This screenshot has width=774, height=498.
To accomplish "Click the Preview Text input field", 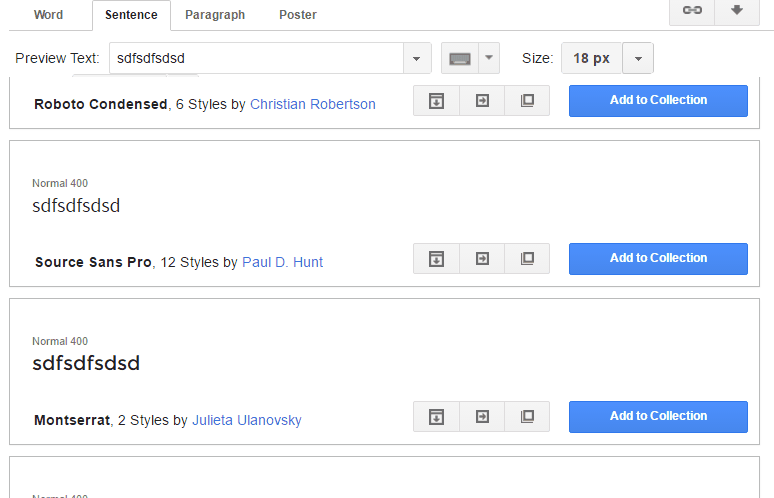I will tap(256, 58).
